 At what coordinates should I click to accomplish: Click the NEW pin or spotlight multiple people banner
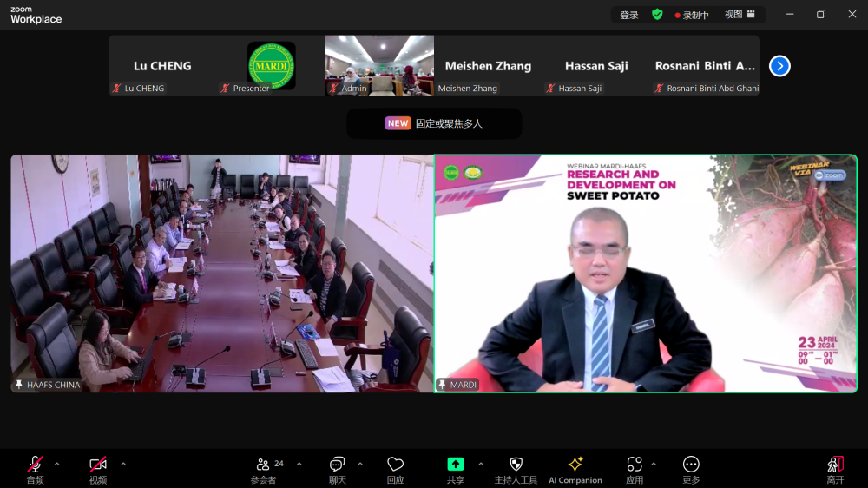[434, 123]
